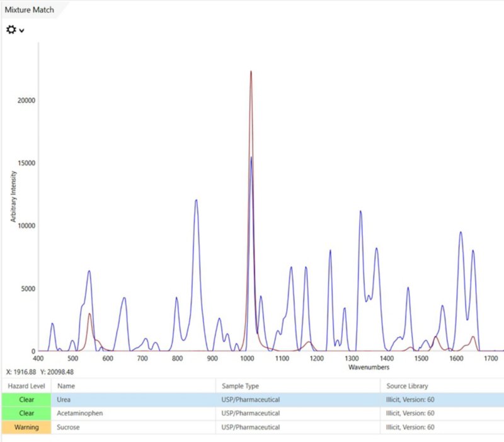Click Sucrose's USP/Pharmaceutical sample type cell
Screen dimensions: 504x442
point(250,427)
